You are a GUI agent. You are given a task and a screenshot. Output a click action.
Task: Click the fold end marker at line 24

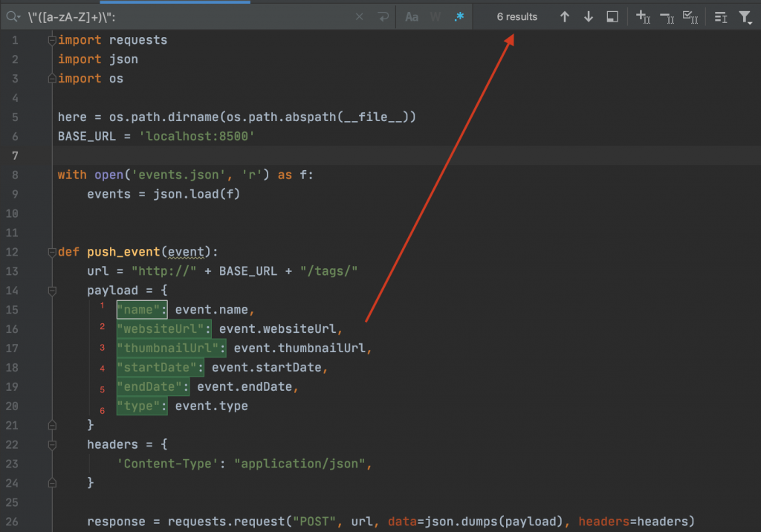click(x=52, y=483)
